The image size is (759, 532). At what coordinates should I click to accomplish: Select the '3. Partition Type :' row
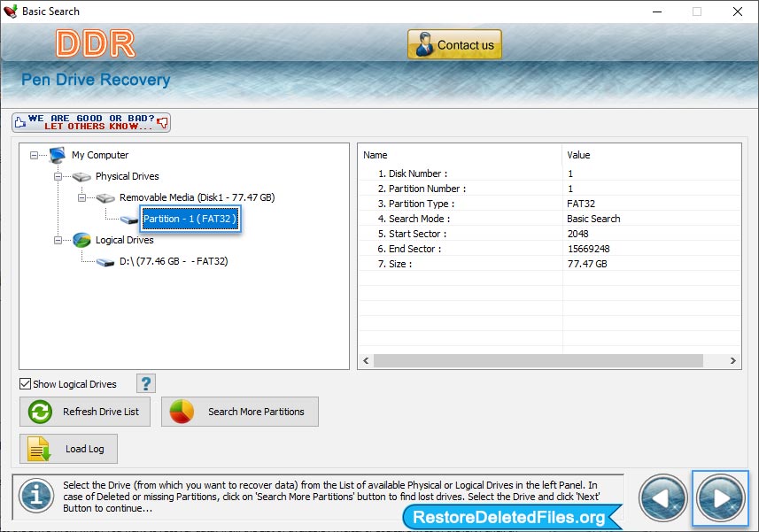[550, 203]
